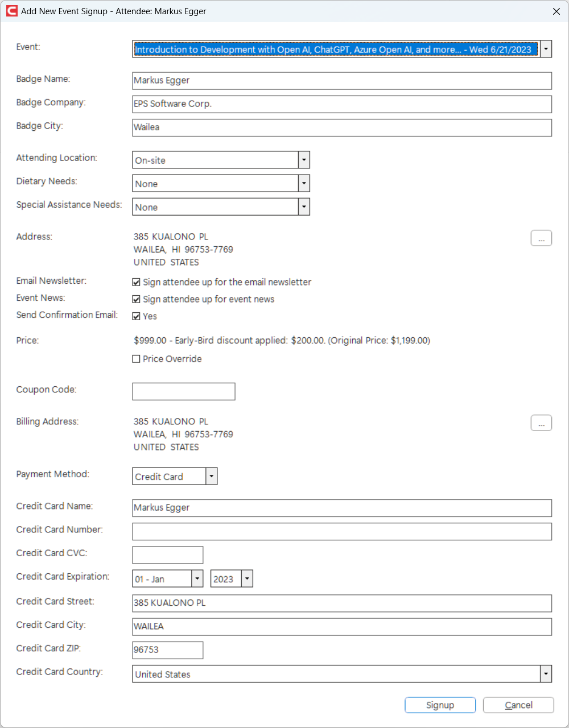This screenshot has width=569, height=728.
Task: Click the Credit Card ZIP field
Action: tap(168, 650)
